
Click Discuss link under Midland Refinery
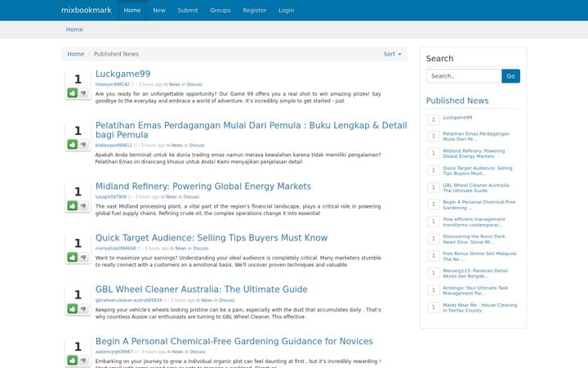[x=191, y=197]
